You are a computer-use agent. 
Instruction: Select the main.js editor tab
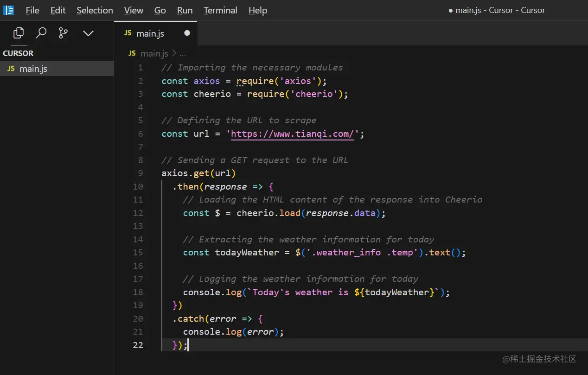click(156, 33)
